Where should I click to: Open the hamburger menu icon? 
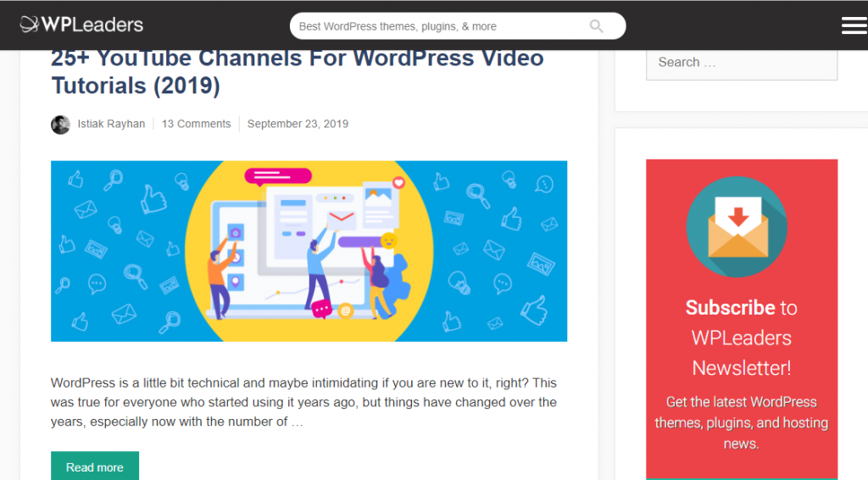(854, 25)
